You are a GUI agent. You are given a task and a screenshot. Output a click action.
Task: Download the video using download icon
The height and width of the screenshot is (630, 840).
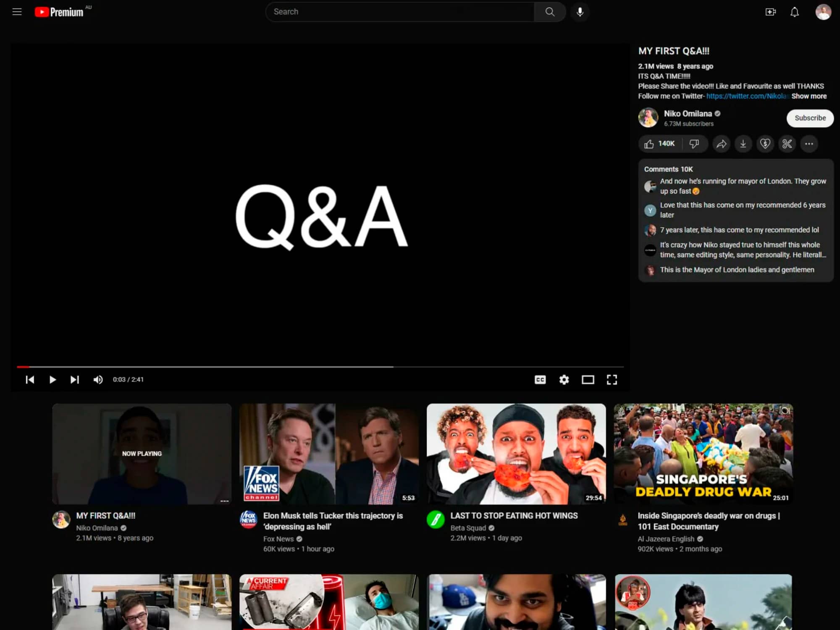743,144
